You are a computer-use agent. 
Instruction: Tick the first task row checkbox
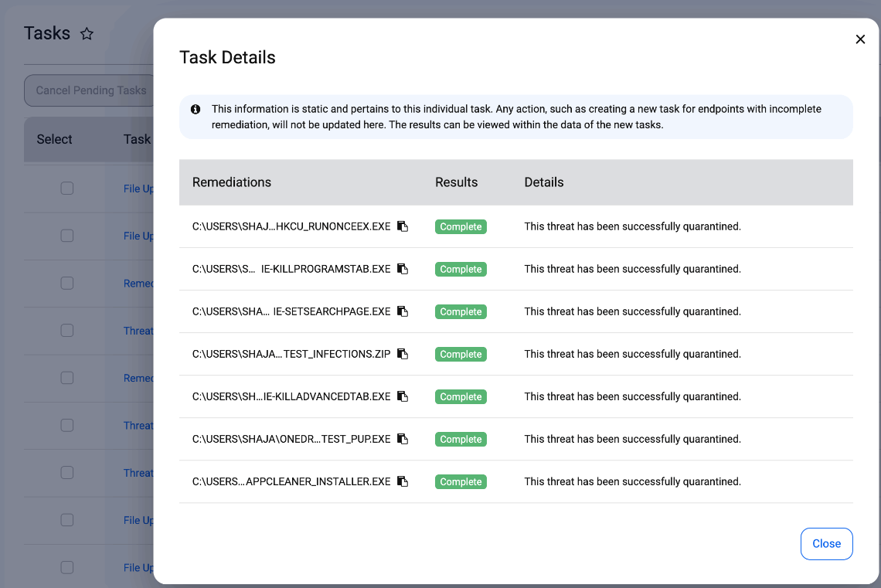tap(67, 188)
